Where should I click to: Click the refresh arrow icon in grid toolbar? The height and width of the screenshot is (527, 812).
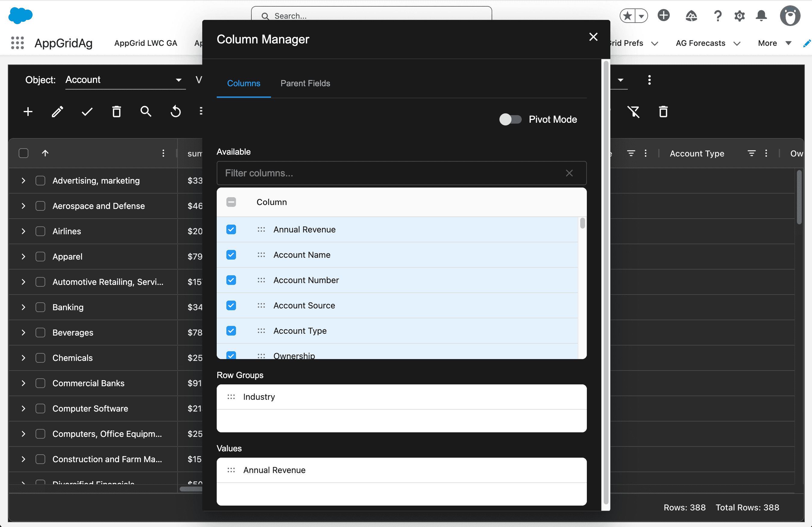175,112
